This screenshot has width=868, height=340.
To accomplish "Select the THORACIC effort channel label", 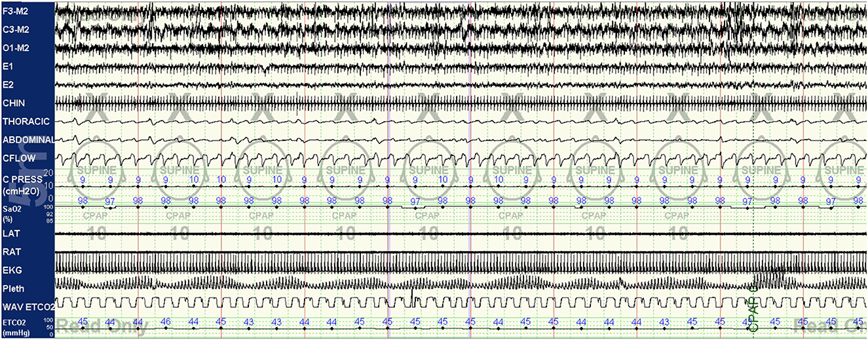I will tap(26, 121).
